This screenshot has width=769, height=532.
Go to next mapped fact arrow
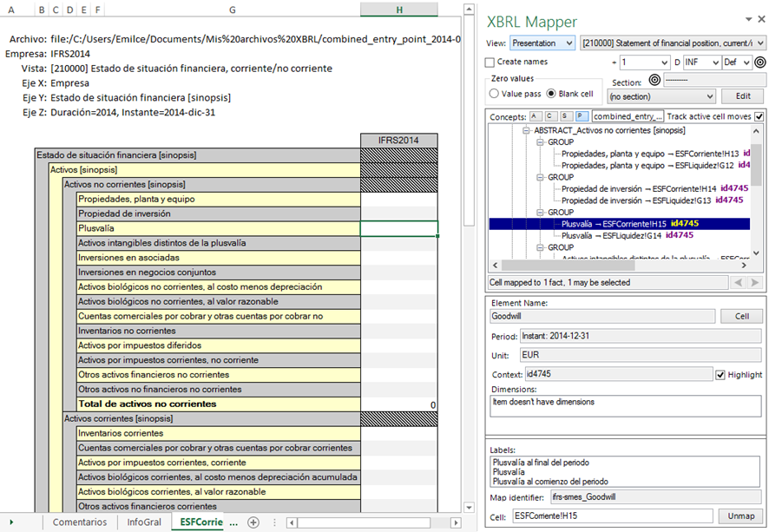tap(755, 282)
